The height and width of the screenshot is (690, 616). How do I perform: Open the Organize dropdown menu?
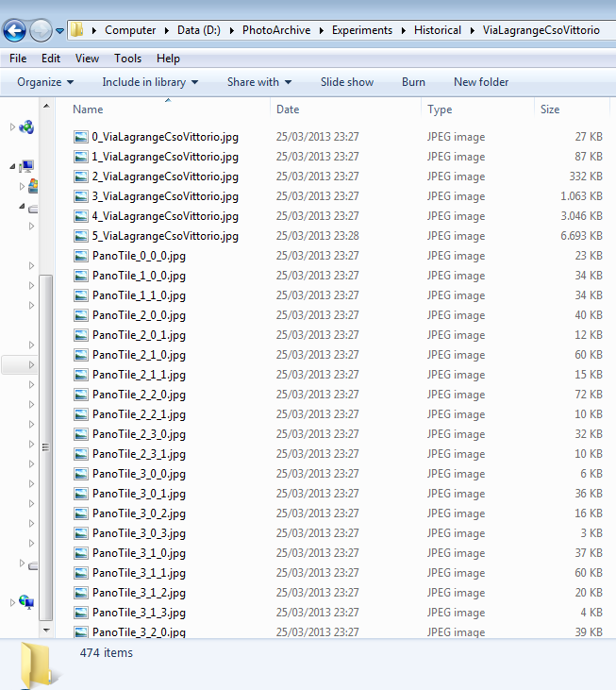tap(44, 82)
